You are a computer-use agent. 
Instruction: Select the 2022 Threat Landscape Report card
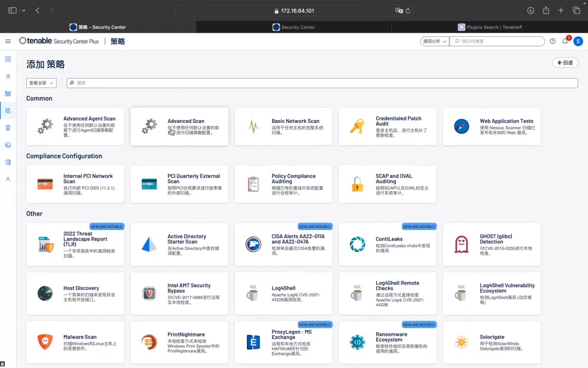(75, 244)
